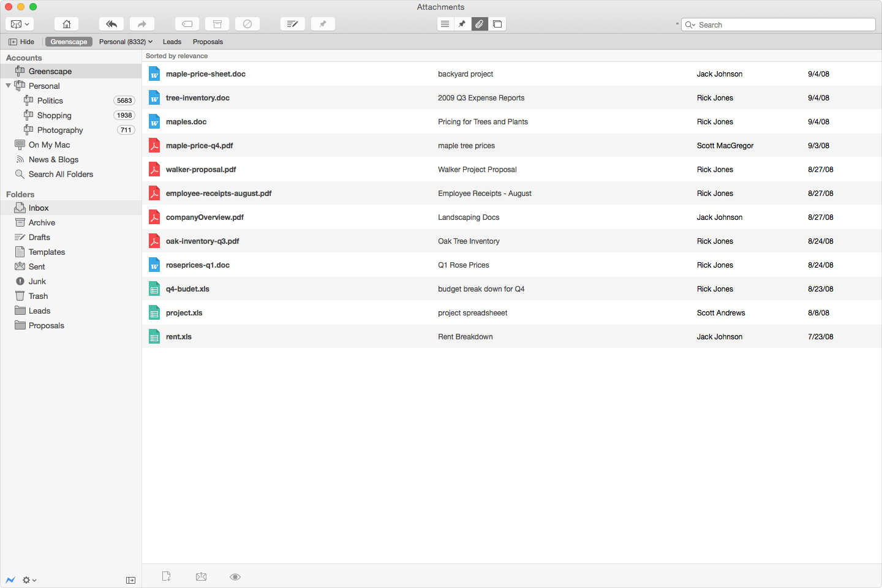Open the Get Mail dropdown arrow
882x588 pixels.
click(26, 24)
